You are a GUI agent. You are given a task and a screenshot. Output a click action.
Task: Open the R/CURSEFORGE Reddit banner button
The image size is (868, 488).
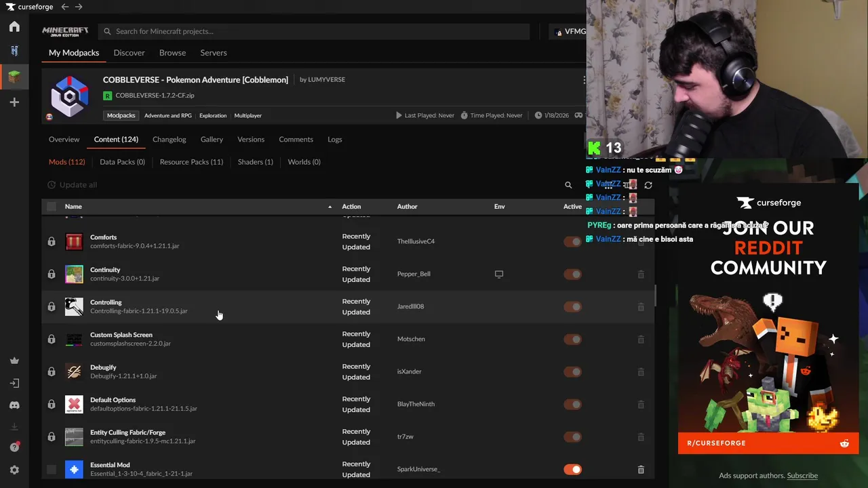768,443
